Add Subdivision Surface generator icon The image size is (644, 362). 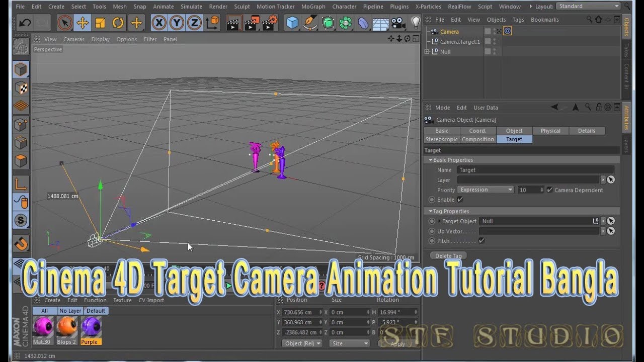pos(328,23)
